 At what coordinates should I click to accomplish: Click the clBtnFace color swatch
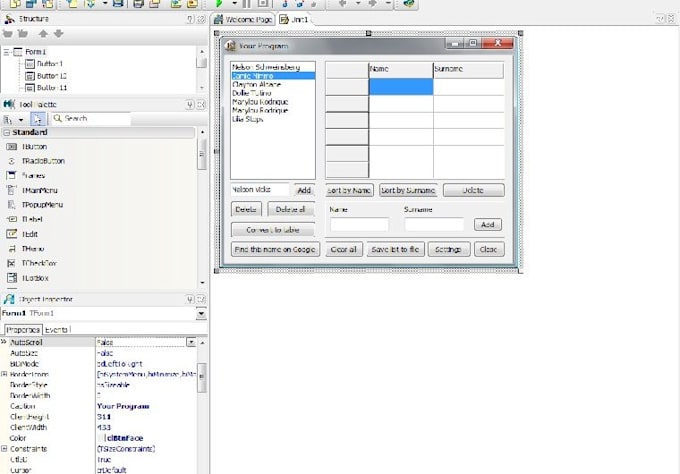click(x=101, y=438)
